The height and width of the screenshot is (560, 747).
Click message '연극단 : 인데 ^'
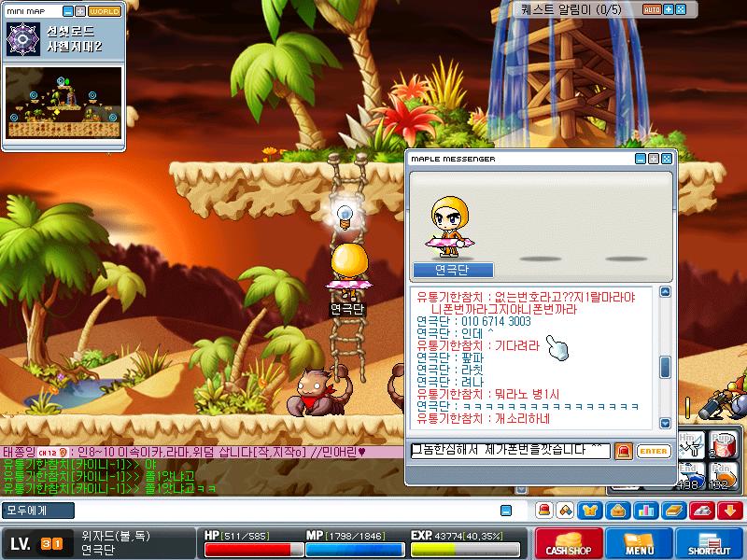click(x=455, y=333)
